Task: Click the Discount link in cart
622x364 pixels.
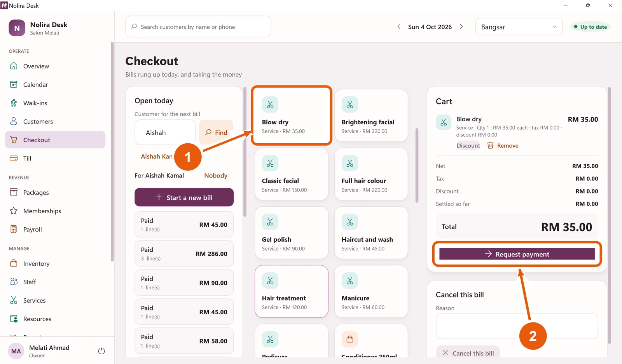Action: 468,146
